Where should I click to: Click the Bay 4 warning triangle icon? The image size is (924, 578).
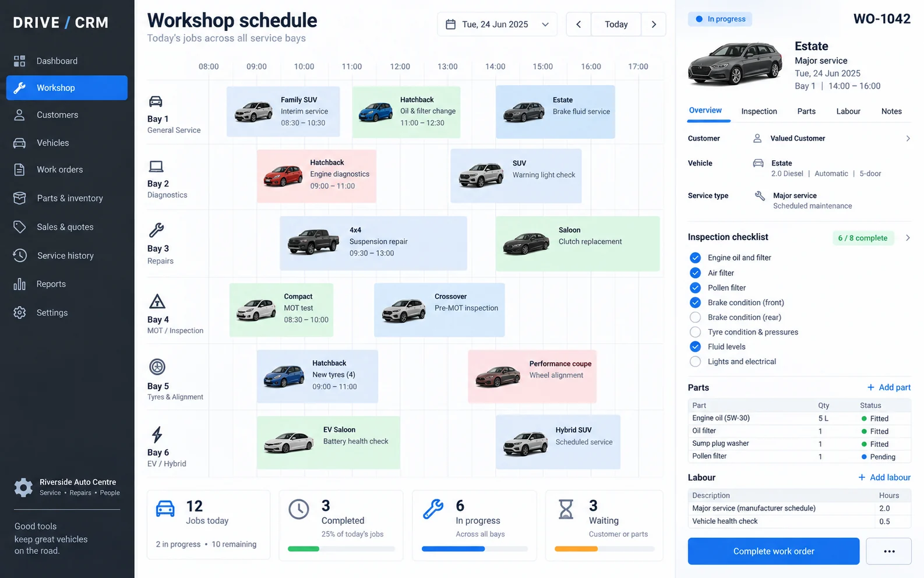tap(157, 301)
